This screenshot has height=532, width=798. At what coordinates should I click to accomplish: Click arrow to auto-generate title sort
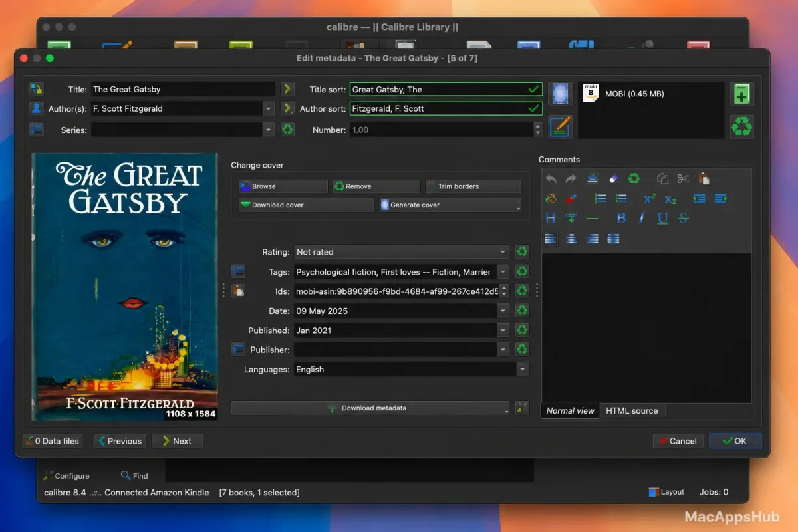[x=287, y=89]
